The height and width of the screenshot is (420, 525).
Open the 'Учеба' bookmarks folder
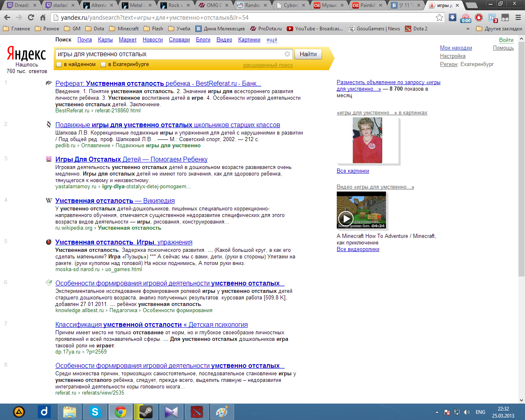179,29
